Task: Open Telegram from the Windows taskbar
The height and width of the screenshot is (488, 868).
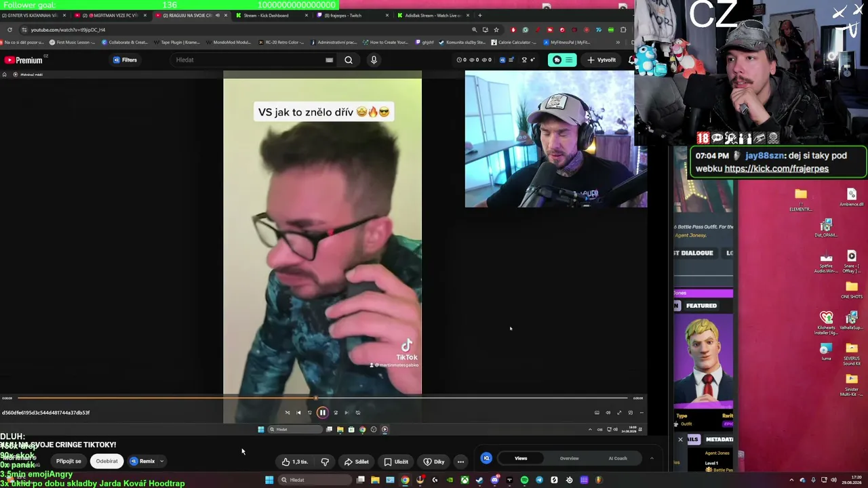Action: [539, 480]
